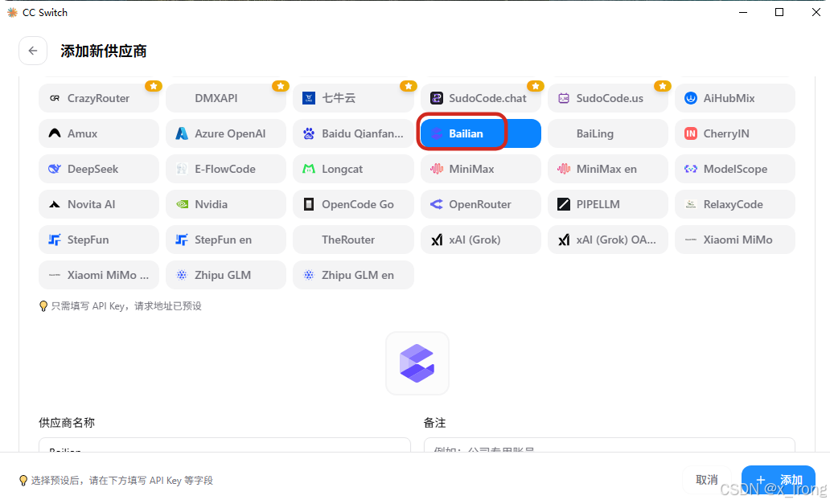Click the E-FlowCode logo icon
Screen dimensions: 830x504
[182, 169]
